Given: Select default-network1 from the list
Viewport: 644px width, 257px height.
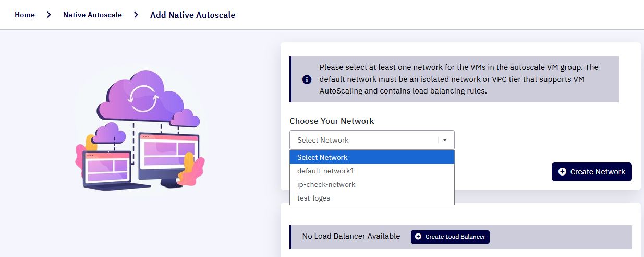Looking at the screenshot, I should pyautogui.click(x=372, y=171).
